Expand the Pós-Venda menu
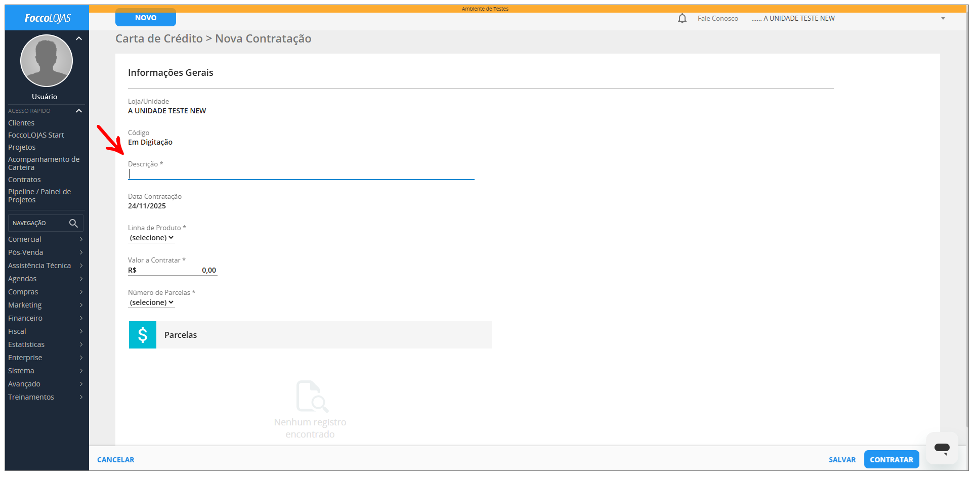 46,252
